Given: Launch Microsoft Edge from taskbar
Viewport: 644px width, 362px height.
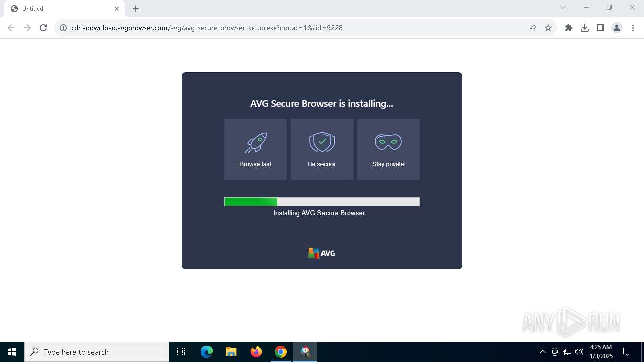Looking at the screenshot, I should (207, 352).
